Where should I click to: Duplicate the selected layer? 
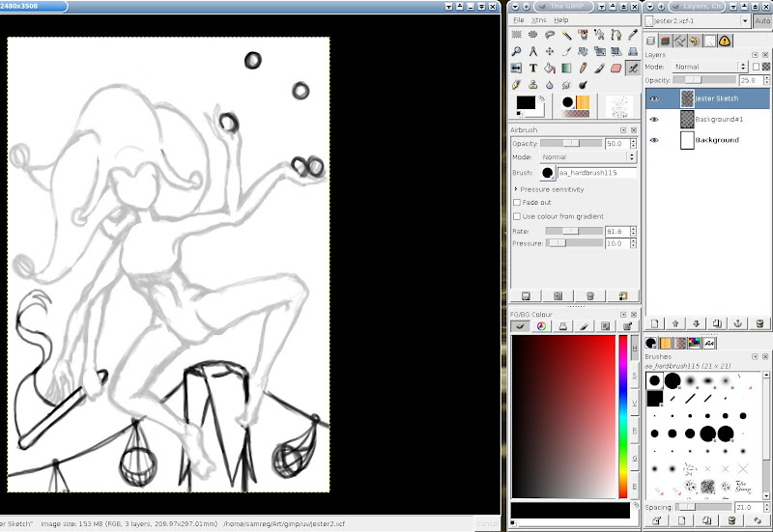[717, 323]
